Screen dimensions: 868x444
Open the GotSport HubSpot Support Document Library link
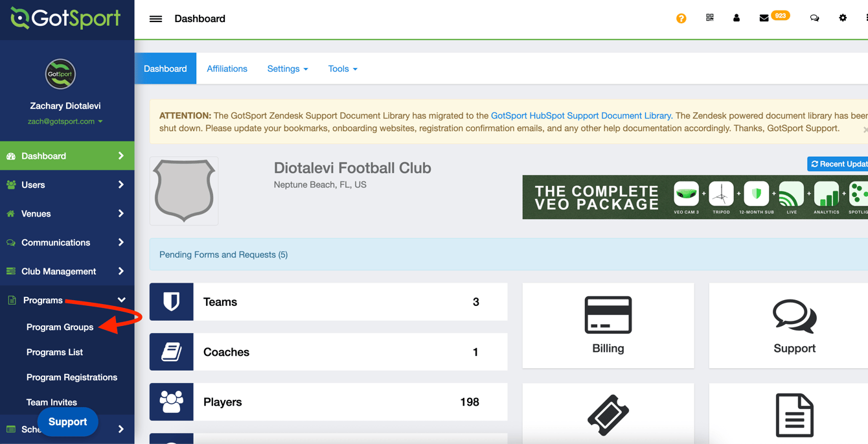[581, 115]
